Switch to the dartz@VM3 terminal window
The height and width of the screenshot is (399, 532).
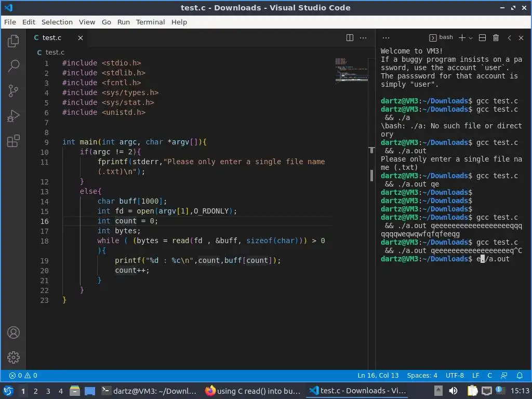(x=149, y=391)
